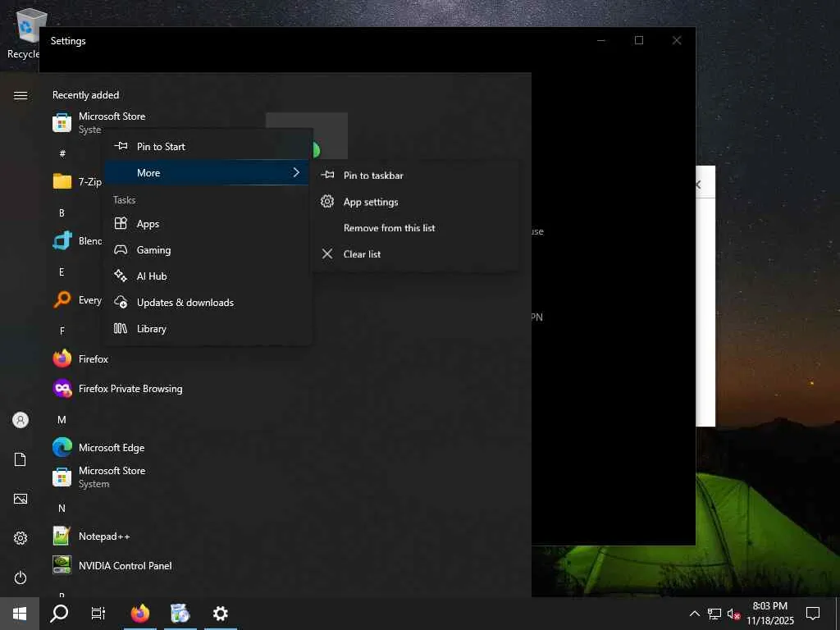
Task: Open the Library task
Action: 208,328
